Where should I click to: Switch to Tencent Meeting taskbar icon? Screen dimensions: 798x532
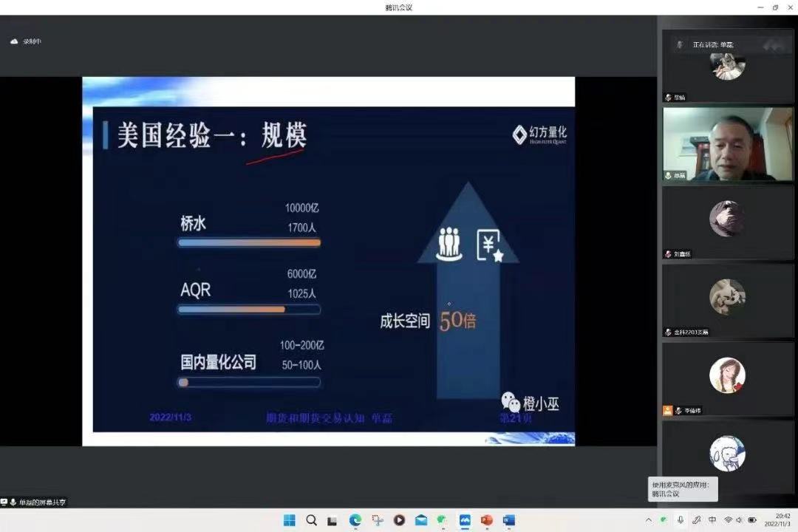(465, 520)
